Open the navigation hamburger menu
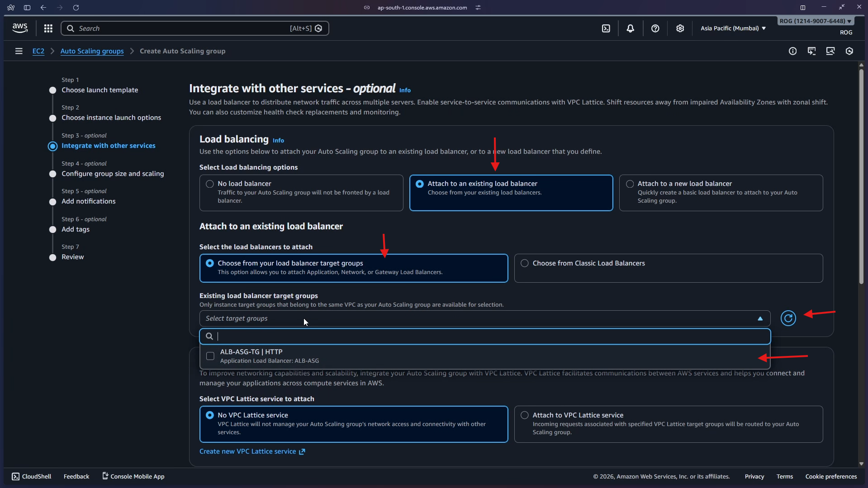 click(x=19, y=51)
